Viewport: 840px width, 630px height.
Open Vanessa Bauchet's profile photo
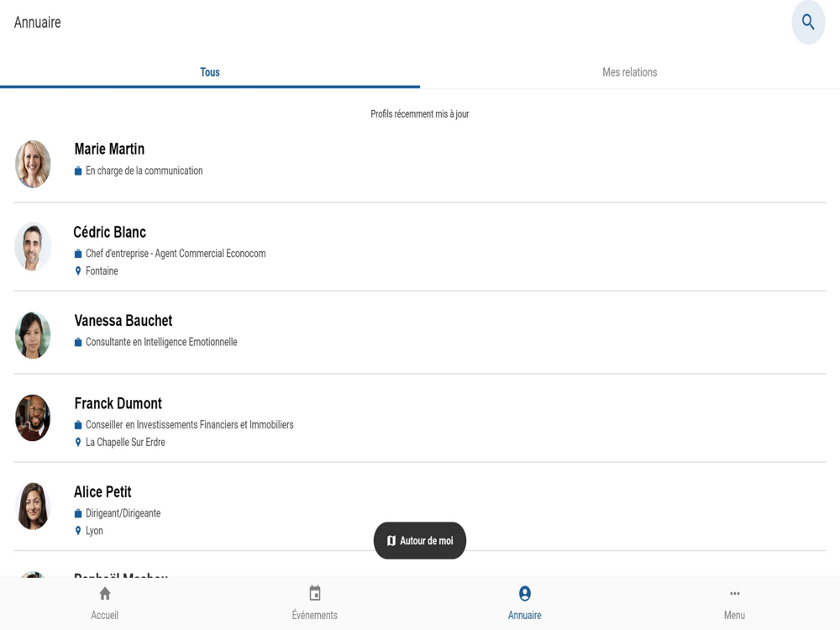point(33,335)
